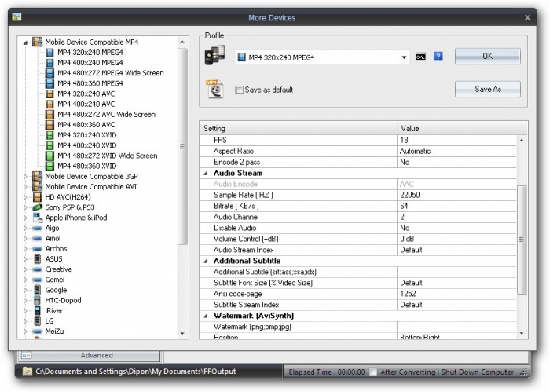The width and height of the screenshot is (550, 392).
Task: Click the command-line icon beside profile dropdown
Action: [x=421, y=57]
